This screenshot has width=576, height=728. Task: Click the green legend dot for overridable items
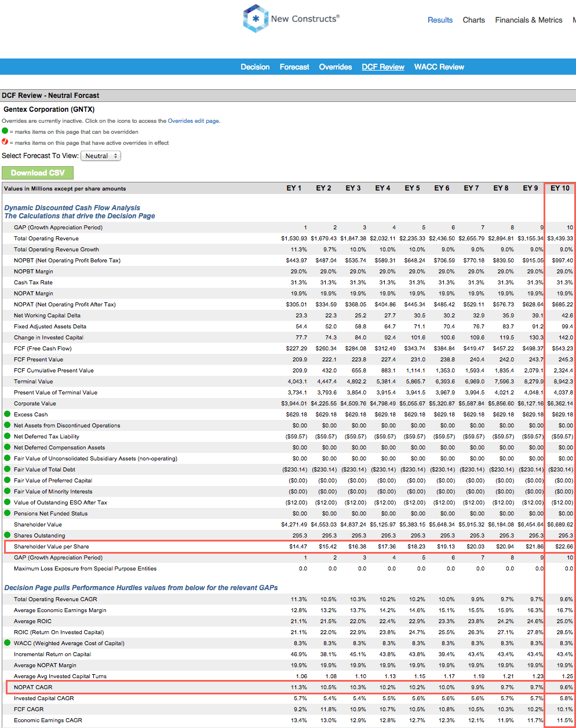point(5,131)
